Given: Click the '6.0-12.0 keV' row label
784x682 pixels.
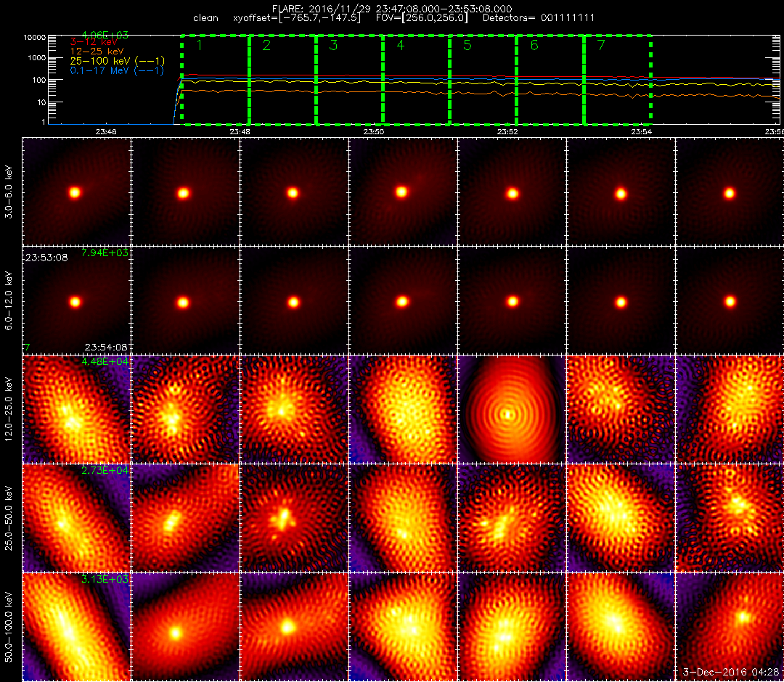Looking at the screenshot, I should pos(9,300).
